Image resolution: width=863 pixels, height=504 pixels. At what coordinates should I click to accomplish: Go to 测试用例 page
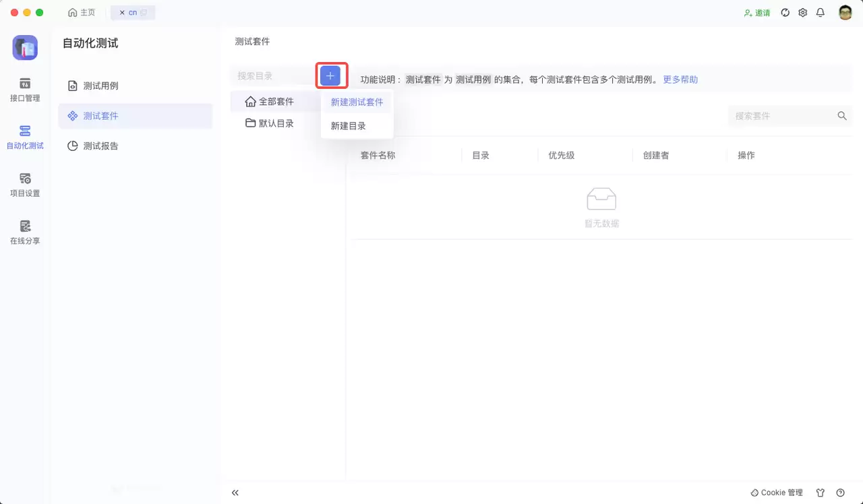point(135,86)
